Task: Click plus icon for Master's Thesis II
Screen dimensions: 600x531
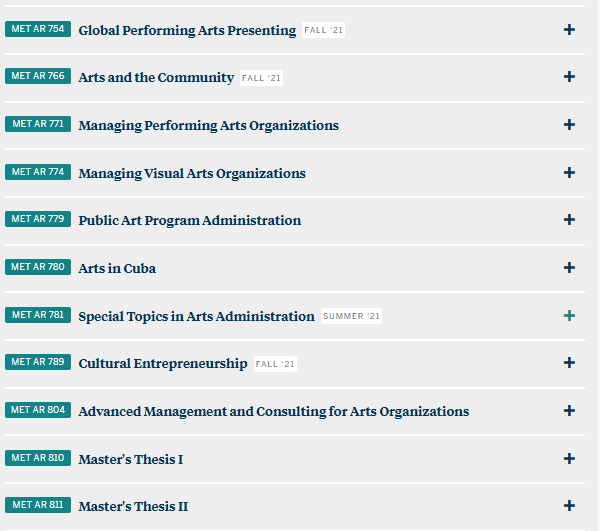Action: point(569,505)
